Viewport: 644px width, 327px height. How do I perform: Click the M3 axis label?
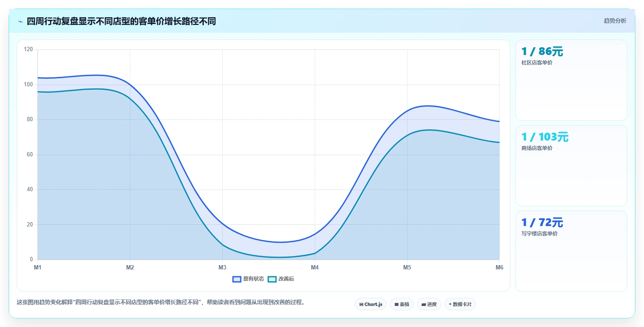(x=222, y=267)
